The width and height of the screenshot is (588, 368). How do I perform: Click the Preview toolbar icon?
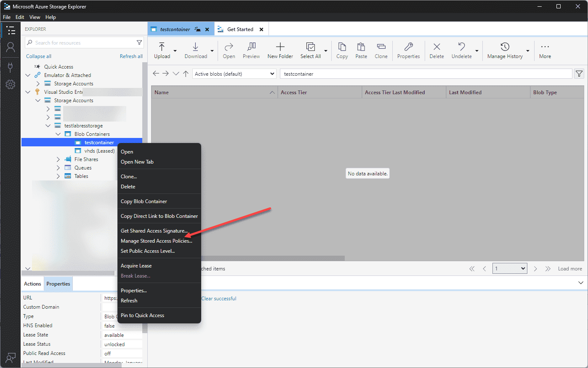point(251,50)
